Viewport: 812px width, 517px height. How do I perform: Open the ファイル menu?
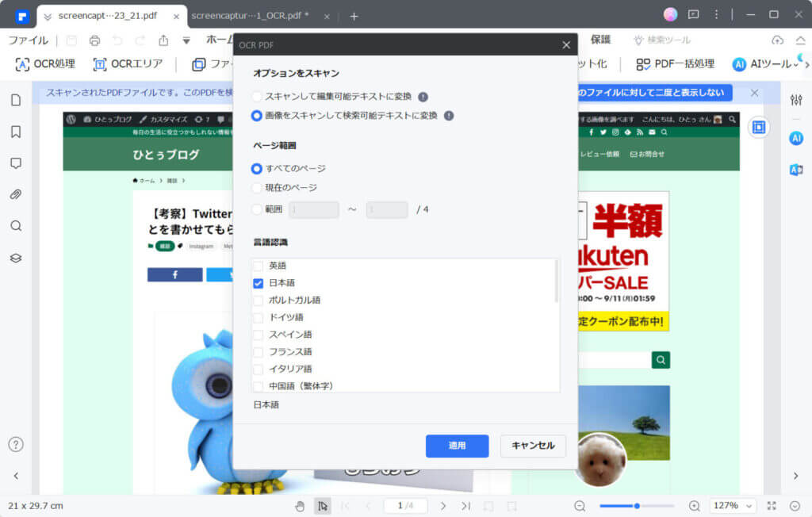[28, 40]
